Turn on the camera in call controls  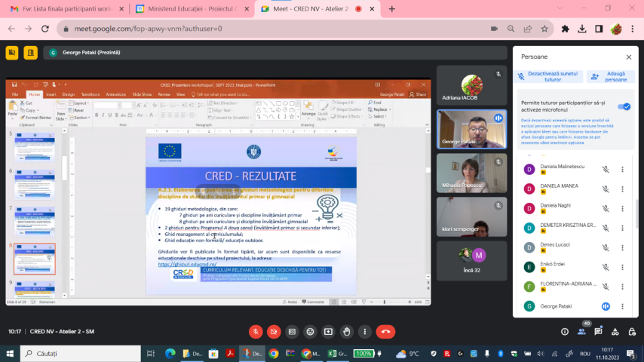point(274,331)
